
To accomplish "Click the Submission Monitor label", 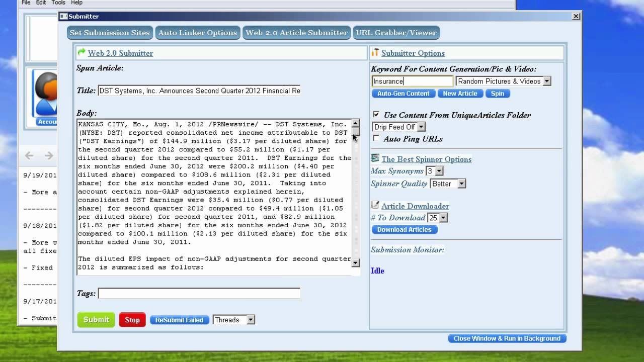I will point(408,249).
